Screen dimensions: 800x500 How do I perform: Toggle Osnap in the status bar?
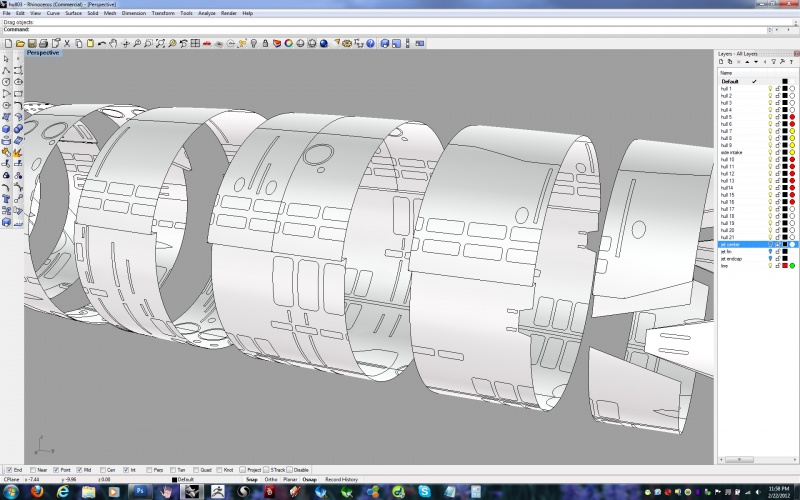click(310, 480)
